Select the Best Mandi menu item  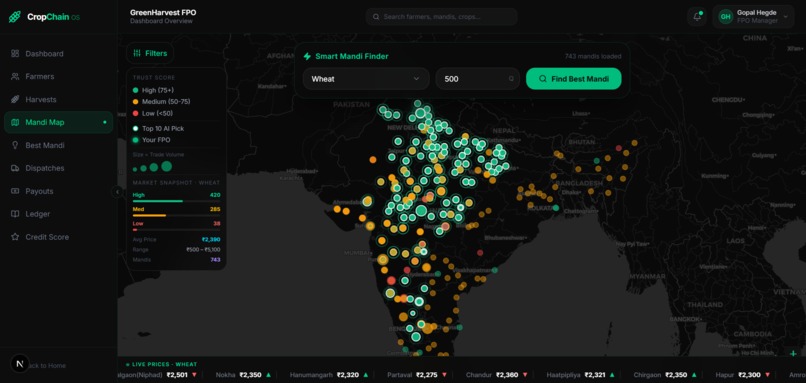(x=58, y=145)
